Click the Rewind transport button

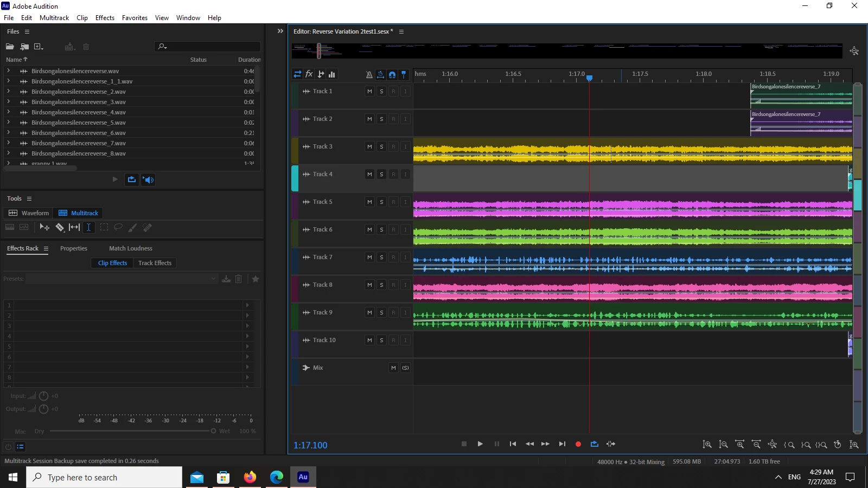tap(529, 444)
